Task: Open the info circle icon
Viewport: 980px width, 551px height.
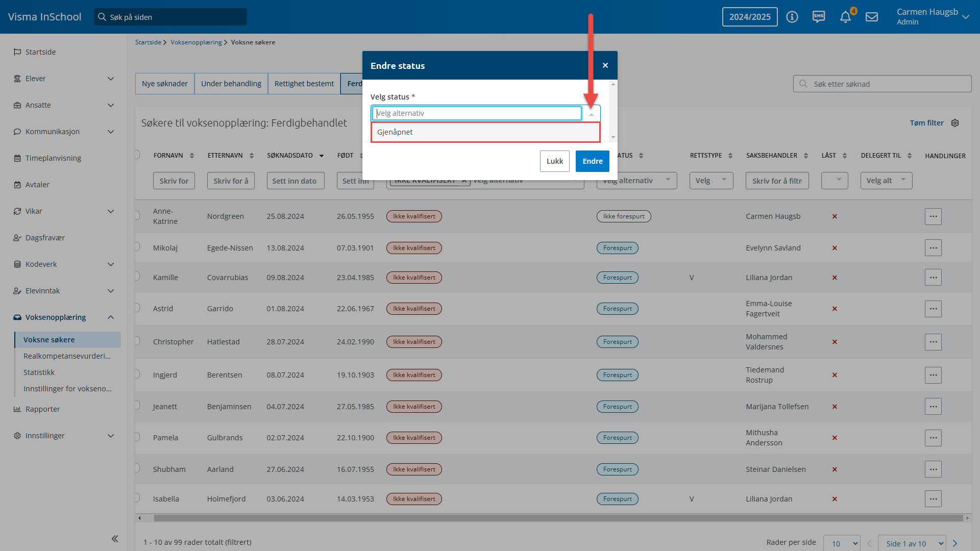Action: (x=792, y=17)
